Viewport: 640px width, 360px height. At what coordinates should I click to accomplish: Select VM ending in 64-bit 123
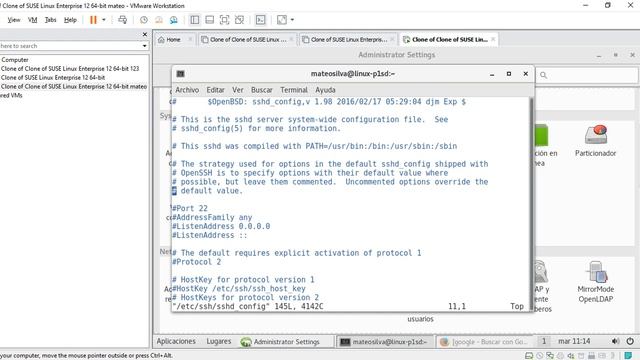click(x=70, y=69)
